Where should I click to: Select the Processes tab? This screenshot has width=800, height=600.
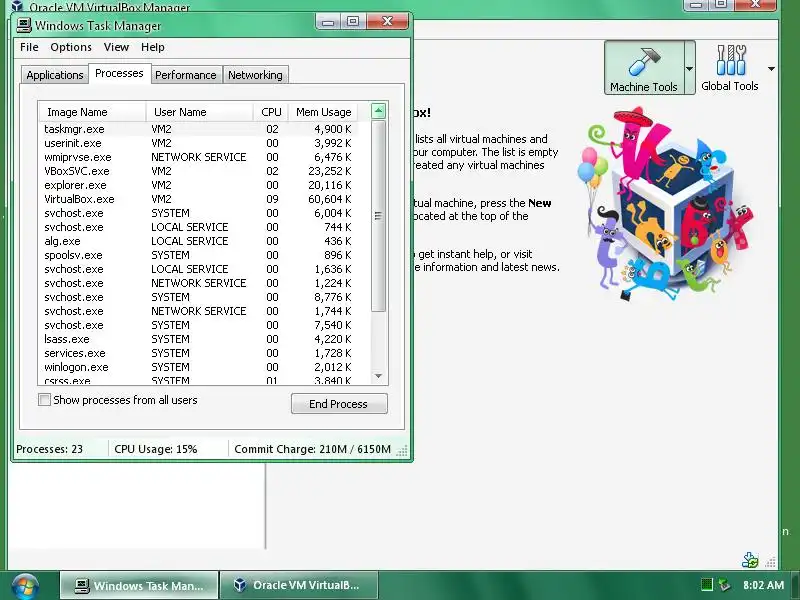pos(119,73)
